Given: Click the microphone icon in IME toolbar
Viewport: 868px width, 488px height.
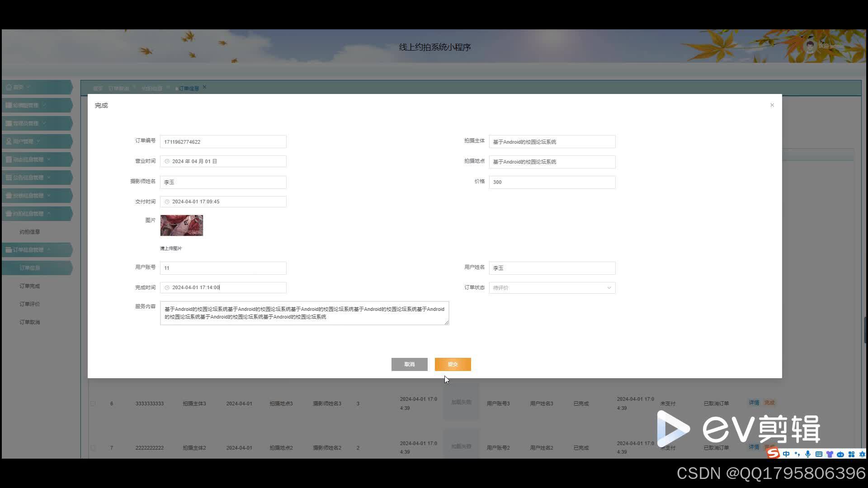Looking at the screenshot, I should (808, 454).
